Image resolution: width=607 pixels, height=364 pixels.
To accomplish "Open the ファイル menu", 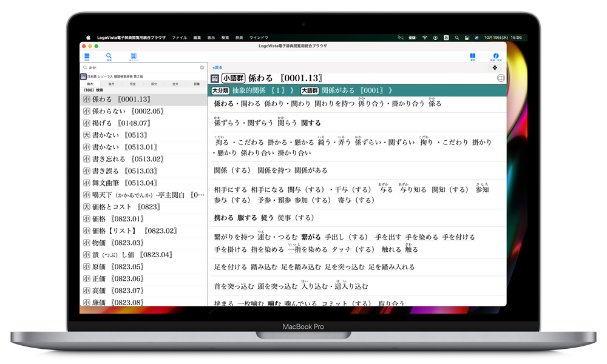I will click(180, 38).
